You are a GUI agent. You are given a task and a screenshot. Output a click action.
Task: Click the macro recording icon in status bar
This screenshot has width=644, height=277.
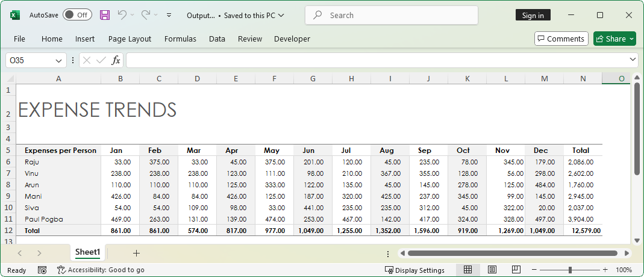pyautogui.click(x=42, y=270)
